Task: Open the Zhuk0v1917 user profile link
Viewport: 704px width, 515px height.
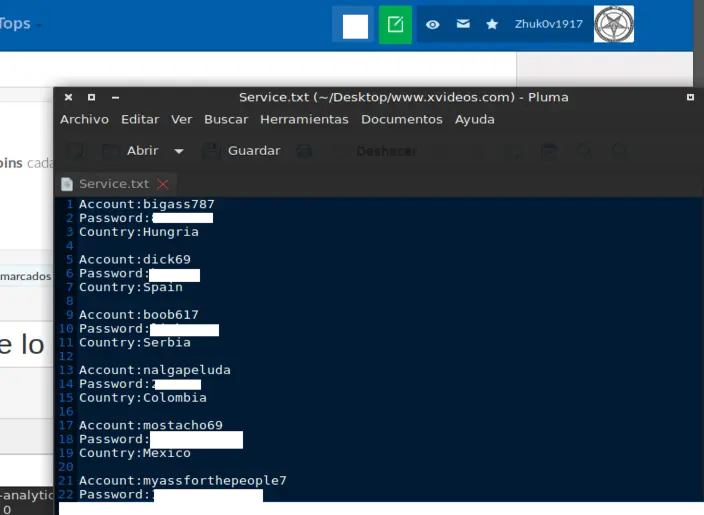Action: [x=548, y=24]
